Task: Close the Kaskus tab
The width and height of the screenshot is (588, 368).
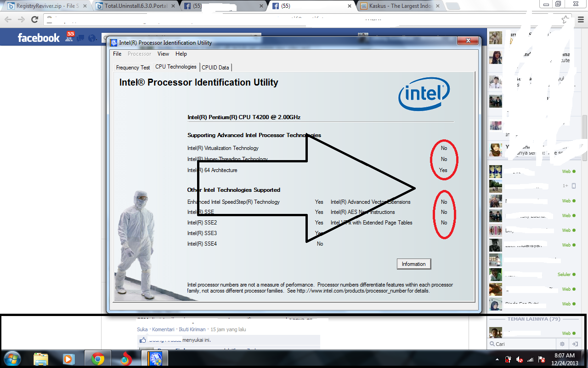Action: (x=439, y=6)
